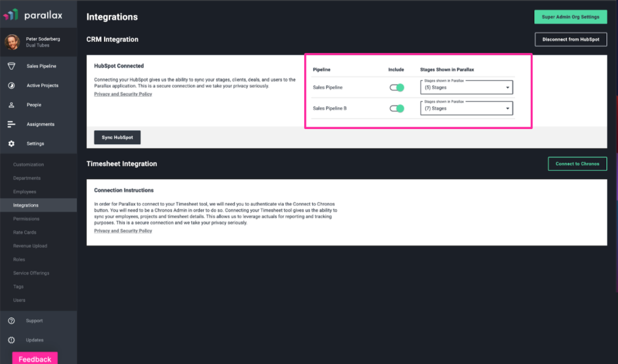618x364 pixels.
Task: Click the HubSpot Connected heading
Action: point(119,66)
